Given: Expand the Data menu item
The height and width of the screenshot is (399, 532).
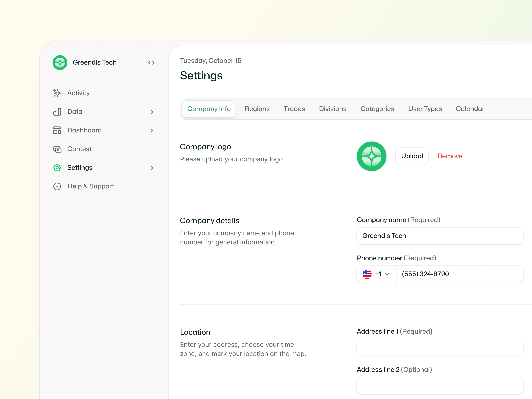Looking at the screenshot, I should [152, 112].
